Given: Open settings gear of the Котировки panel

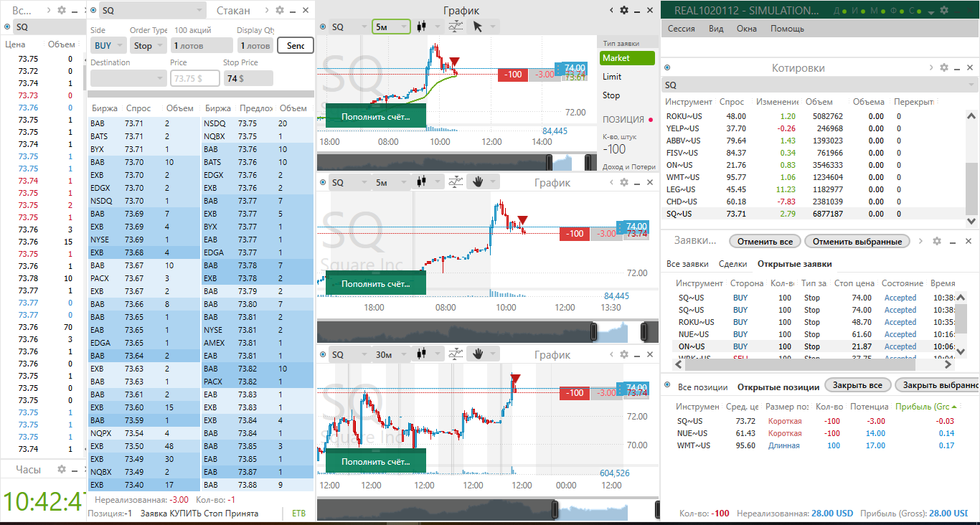Looking at the screenshot, I should tap(944, 67).
